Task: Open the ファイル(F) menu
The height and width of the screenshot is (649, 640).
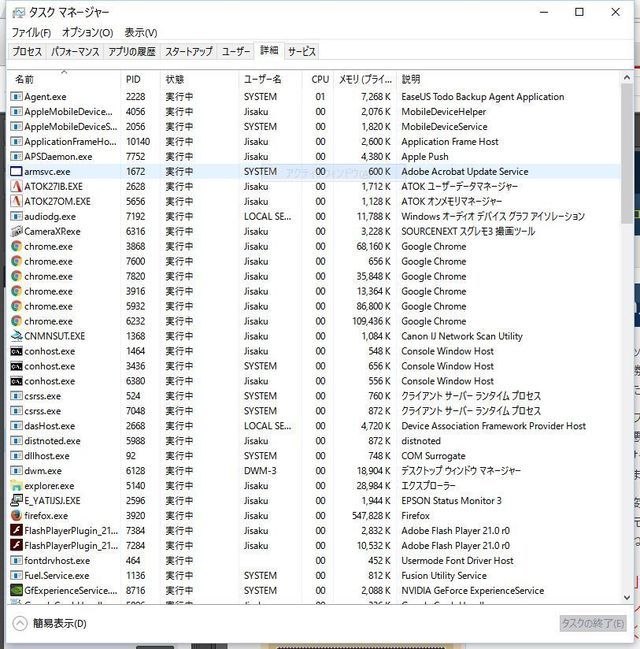Action: pyautogui.click(x=31, y=32)
